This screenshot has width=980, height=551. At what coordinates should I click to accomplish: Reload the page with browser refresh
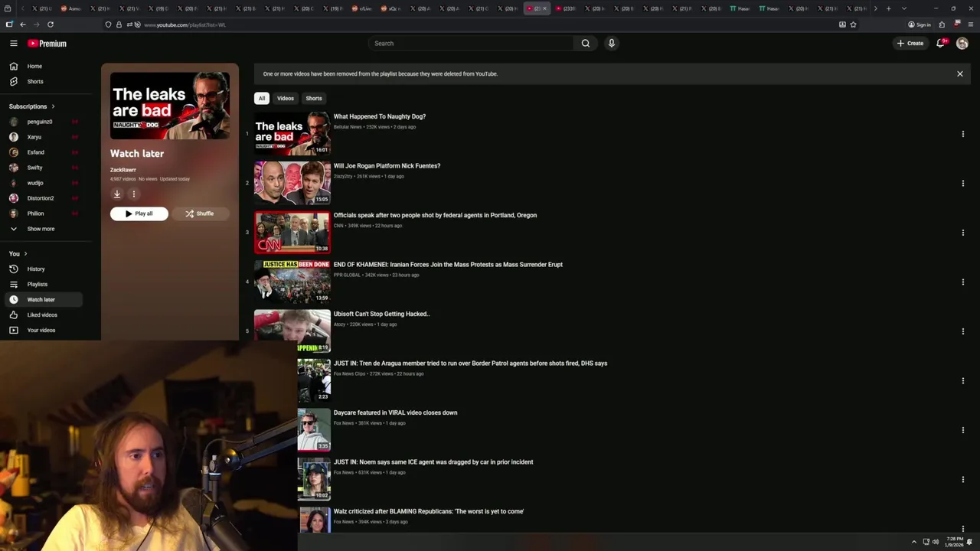click(x=51, y=24)
